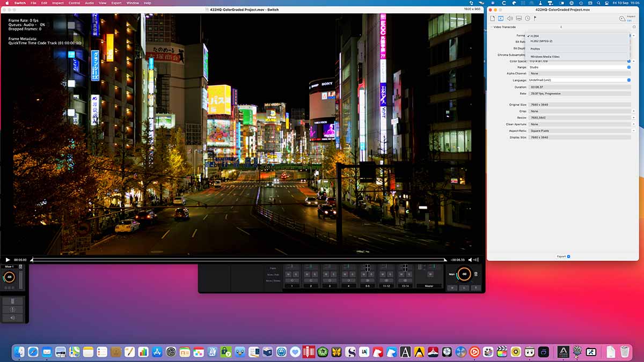
Task: Click the playback timeline scrubber bar
Action: [238, 260]
